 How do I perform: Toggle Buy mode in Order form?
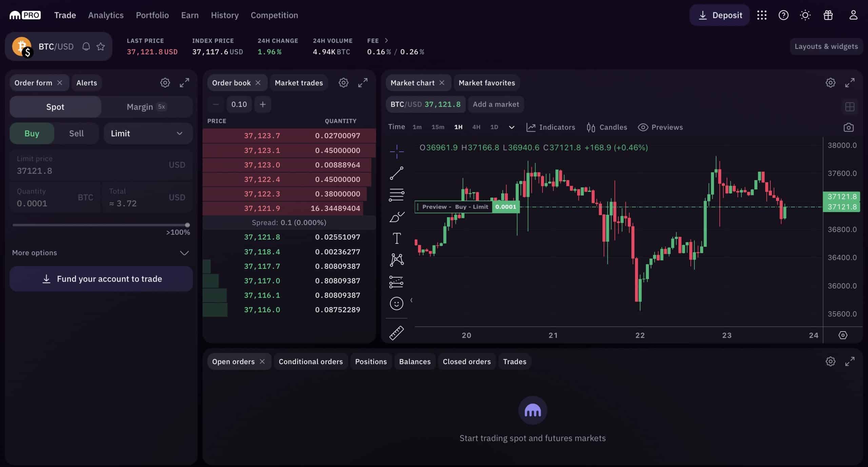(x=32, y=133)
